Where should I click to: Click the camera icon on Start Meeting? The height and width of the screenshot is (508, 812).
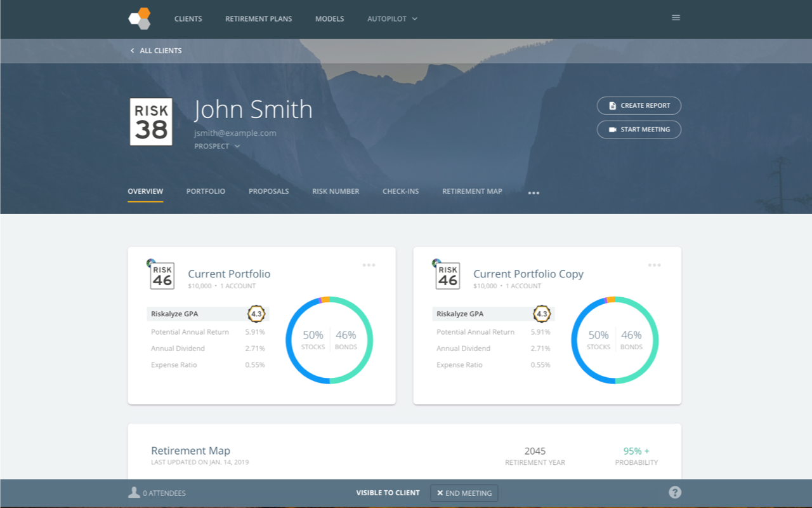click(x=611, y=129)
